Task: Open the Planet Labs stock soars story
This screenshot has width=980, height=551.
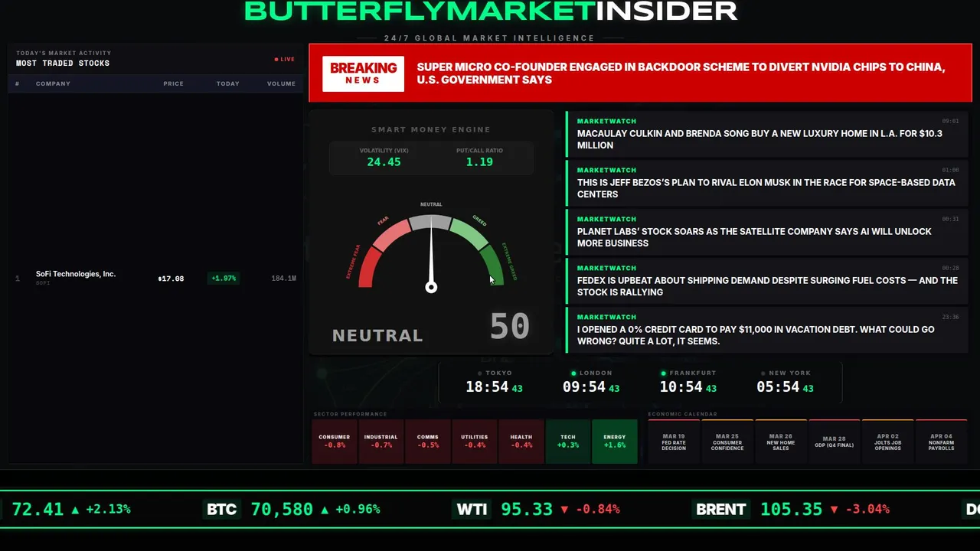Action: click(x=767, y=231)
